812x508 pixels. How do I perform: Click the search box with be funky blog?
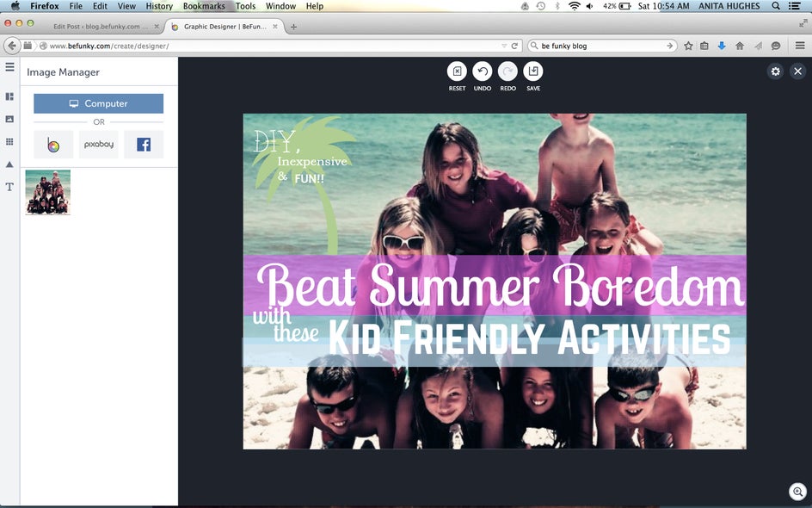[600, 46]
